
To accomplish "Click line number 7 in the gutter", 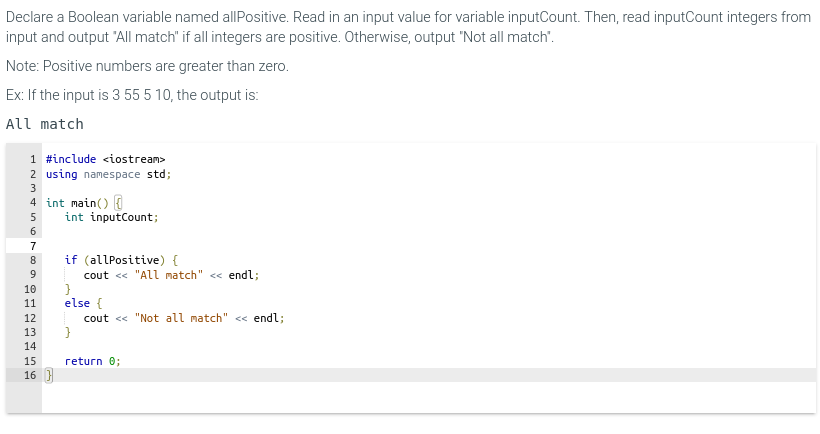I will [33, 246].
